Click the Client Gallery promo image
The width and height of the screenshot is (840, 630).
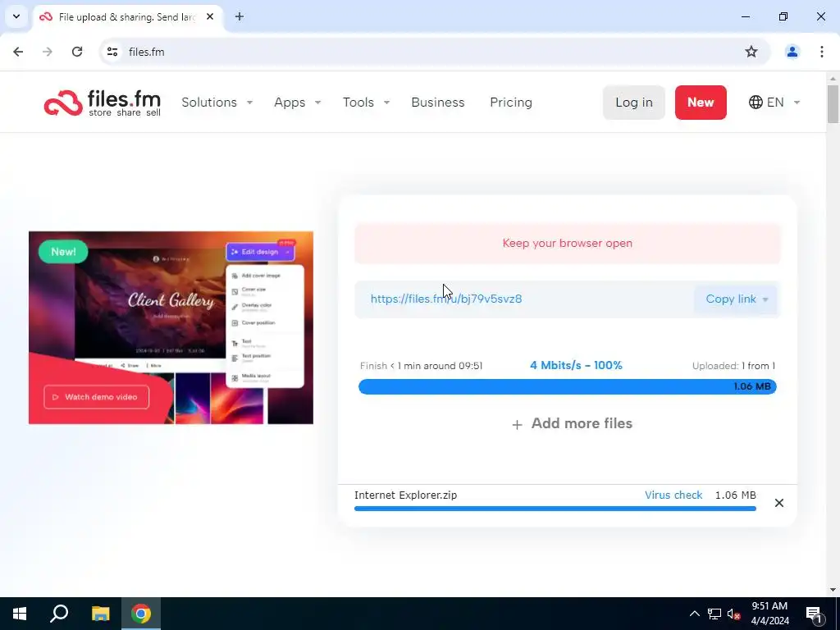(171, 327)
